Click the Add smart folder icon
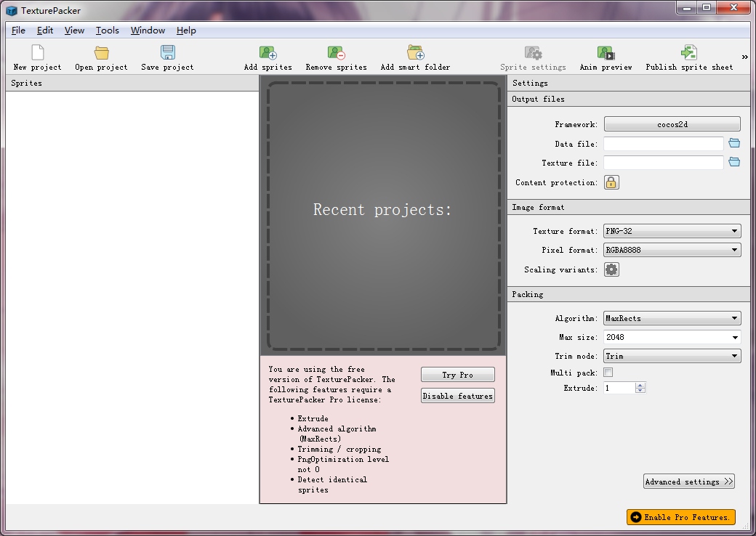756x536 pixels. 415,53
